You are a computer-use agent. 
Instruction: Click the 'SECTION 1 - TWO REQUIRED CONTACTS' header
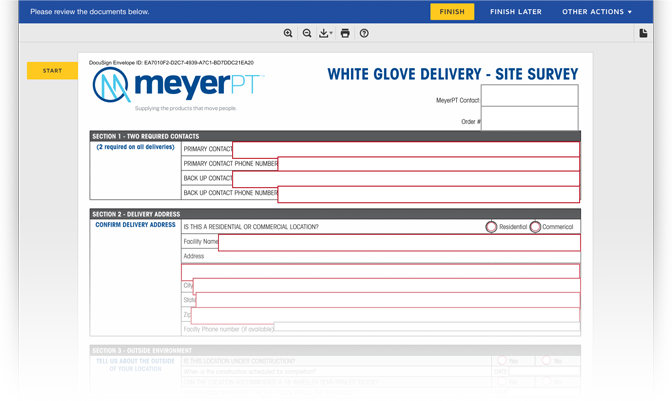pos(146,136)
